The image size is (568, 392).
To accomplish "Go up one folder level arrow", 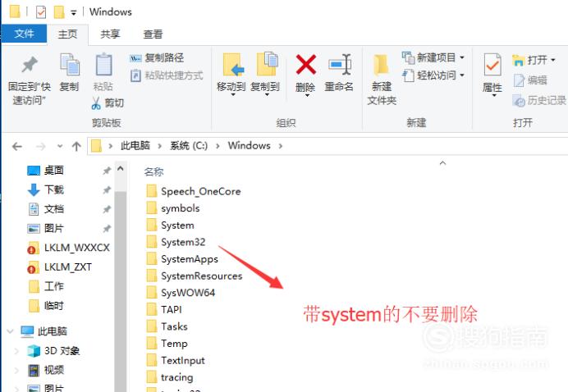I will 76,146.
